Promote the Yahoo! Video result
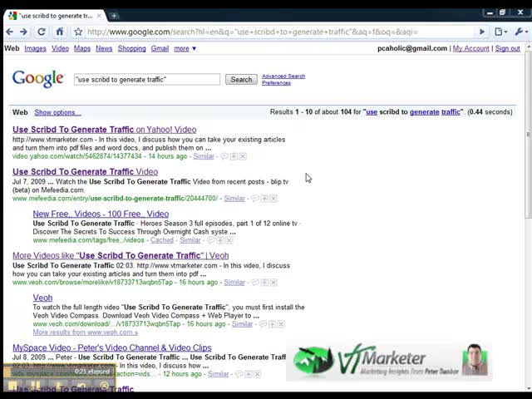 coord(234,156)
